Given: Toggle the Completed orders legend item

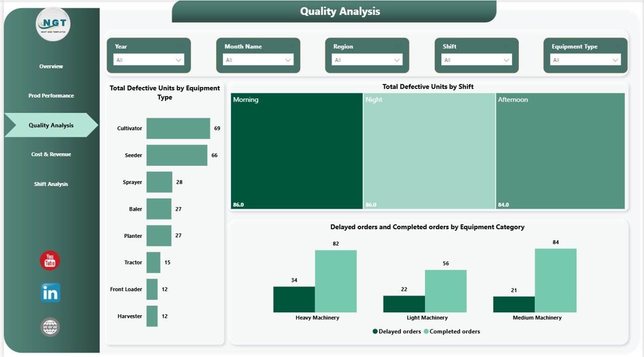Looking at the screenshot, I should (452, 331).
